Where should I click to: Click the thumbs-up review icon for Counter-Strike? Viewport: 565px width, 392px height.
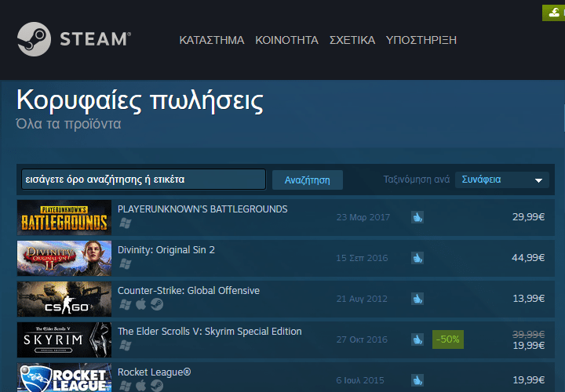point(417,299)
